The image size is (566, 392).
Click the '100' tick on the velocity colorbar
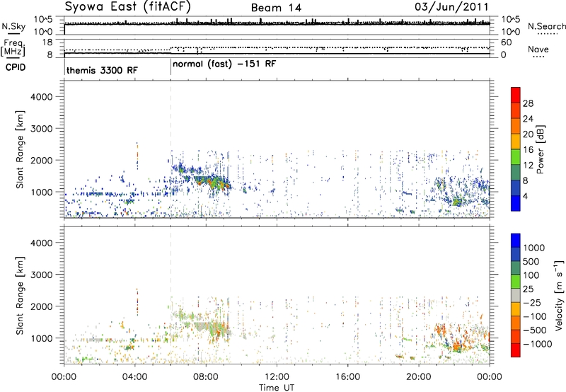pyautogui.click(x=531, y=275)
